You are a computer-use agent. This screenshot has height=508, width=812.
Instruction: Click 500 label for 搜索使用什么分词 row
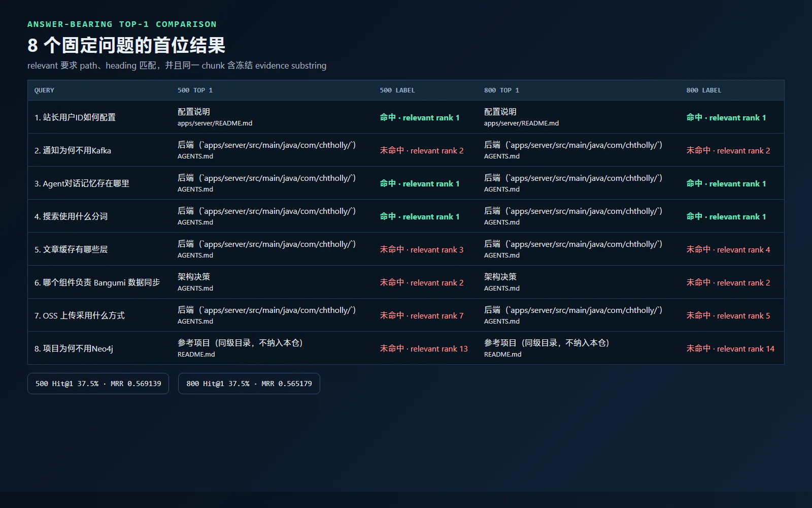point(420,216)
